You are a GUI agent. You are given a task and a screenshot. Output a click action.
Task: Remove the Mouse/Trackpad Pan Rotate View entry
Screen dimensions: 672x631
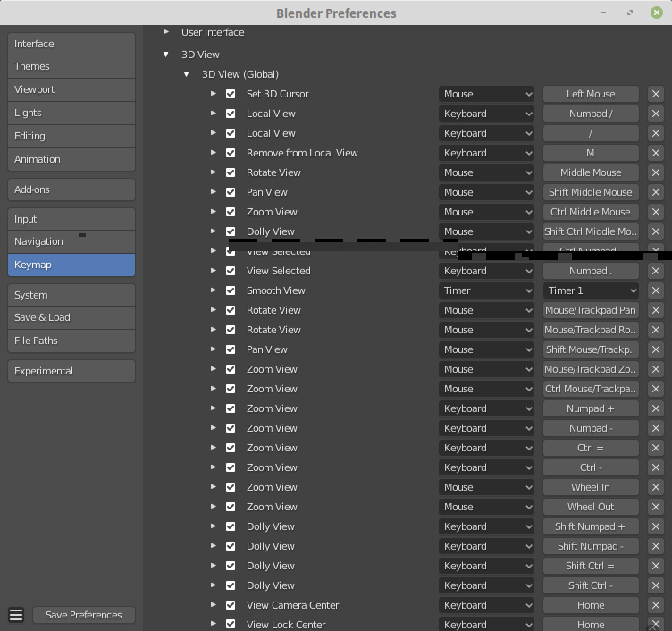[656, 310]
